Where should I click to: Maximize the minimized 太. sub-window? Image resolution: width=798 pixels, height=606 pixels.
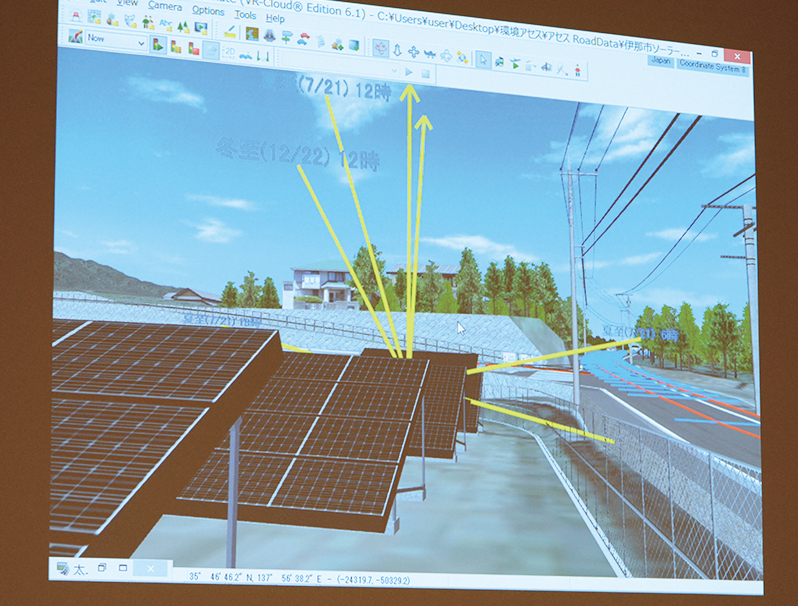(x=123, y=567)
